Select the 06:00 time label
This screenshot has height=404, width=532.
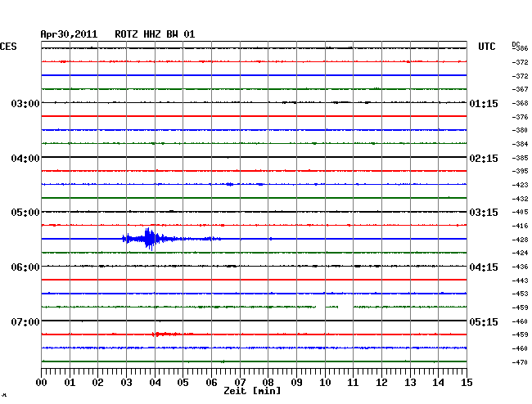point(25,267)
